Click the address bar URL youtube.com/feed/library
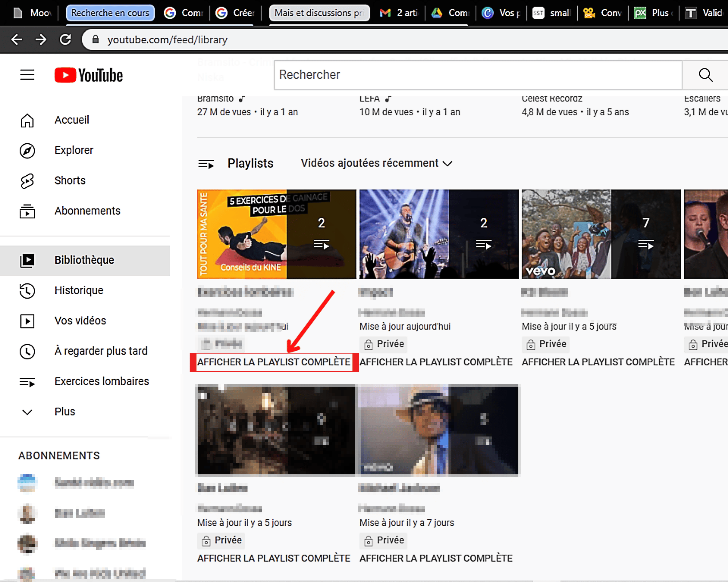 pos(167,40)
